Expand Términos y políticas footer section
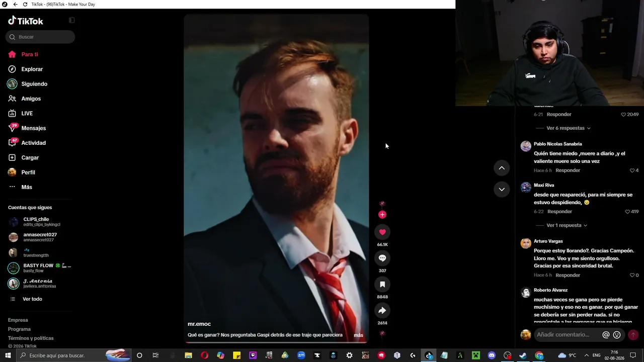 tap(31, 338)
